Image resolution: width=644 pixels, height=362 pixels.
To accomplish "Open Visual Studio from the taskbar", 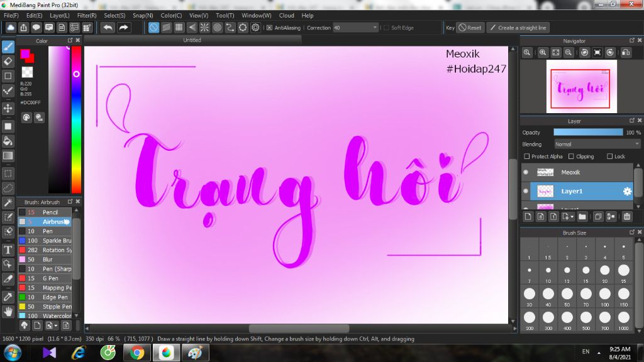I will (x=49, y=353).
